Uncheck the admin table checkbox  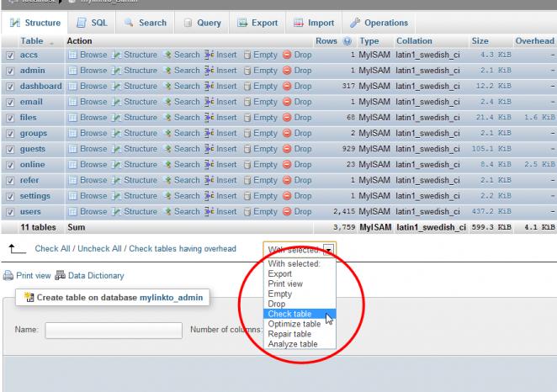click(10, 71)
